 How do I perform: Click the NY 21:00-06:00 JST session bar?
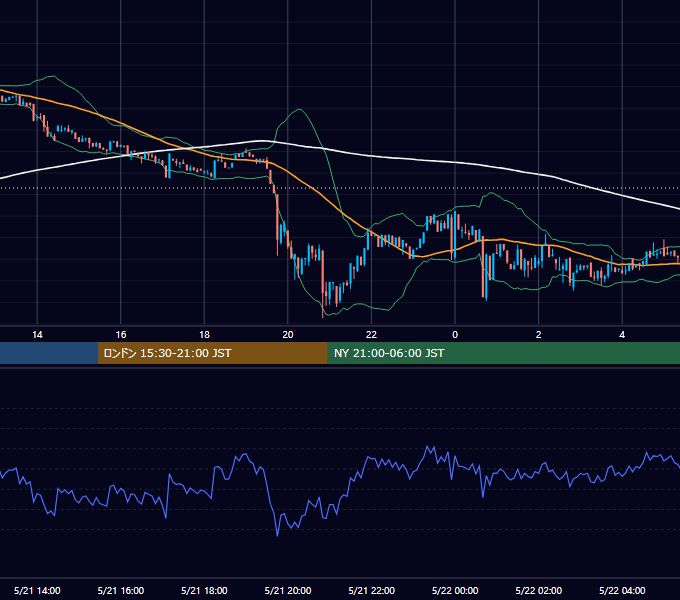point(503,353)
